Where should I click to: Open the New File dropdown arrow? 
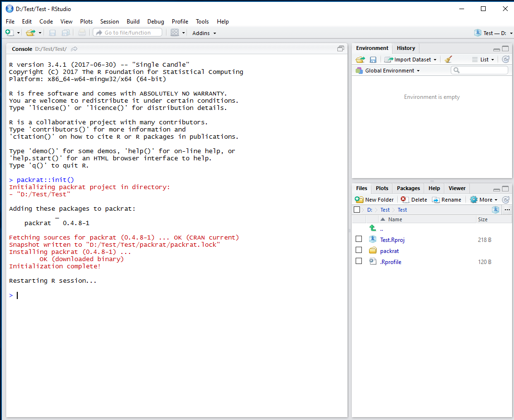(x=18, y=33)
